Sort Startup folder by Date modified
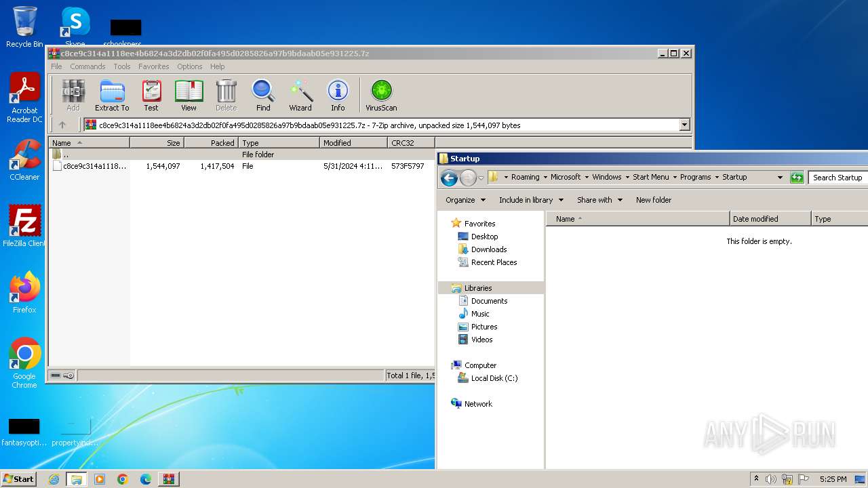868x488 pixels. pyautogui.click(x=770, y=219)
